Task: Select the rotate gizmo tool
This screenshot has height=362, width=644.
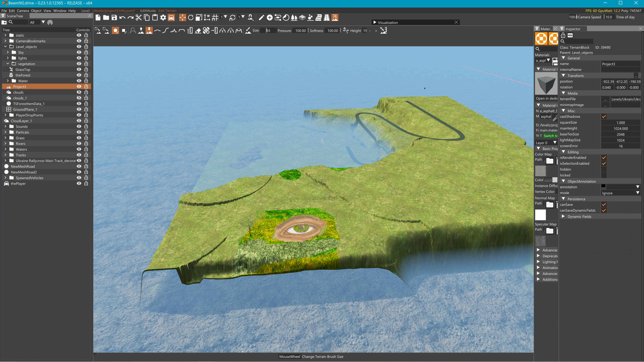Action: 191,17
